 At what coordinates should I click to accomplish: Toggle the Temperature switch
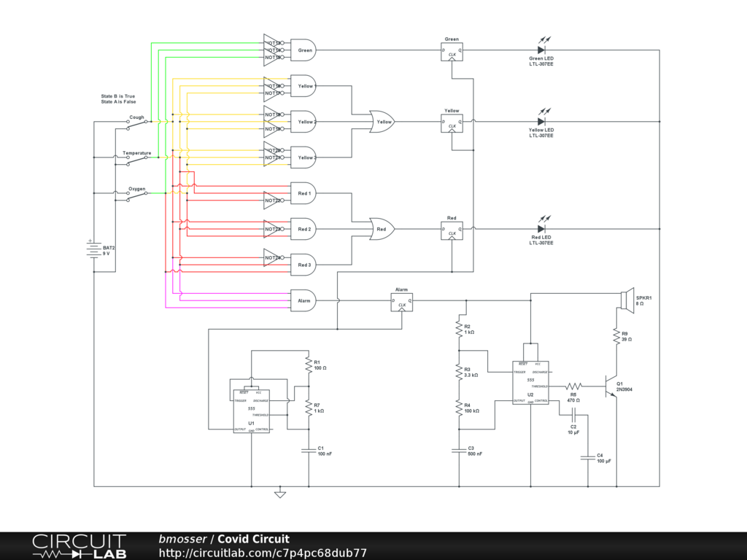click(136, 160)
